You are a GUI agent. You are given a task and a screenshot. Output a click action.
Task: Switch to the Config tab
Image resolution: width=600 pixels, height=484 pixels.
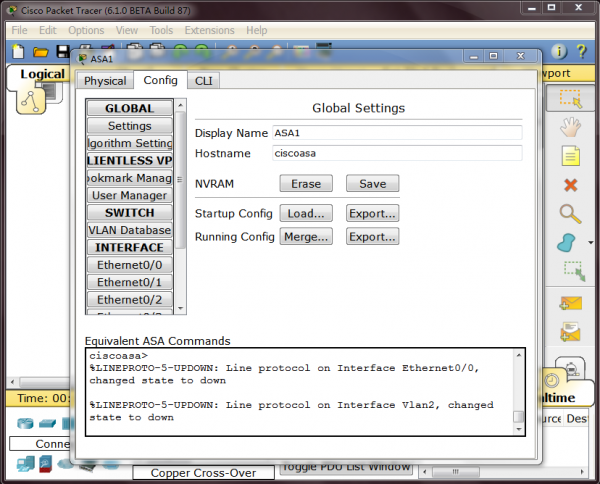point(160,80)
